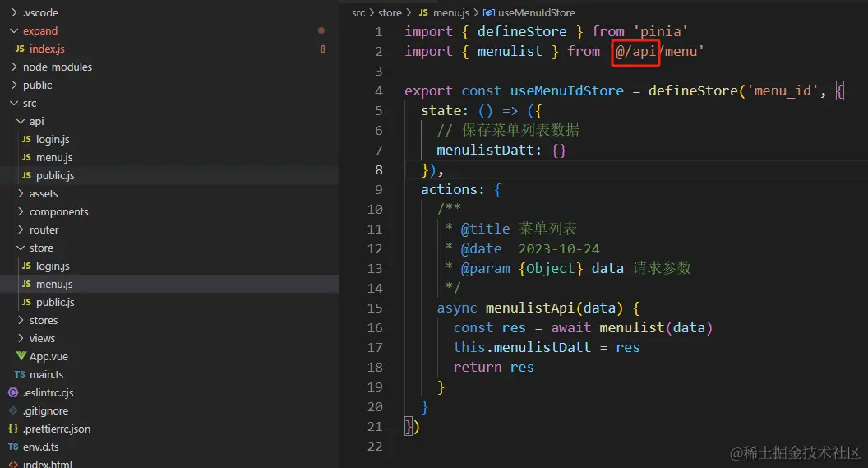The height and width of the screenshot is (468, 868).
Task: Click JS icon of store public.js
Action: [26, 302]
